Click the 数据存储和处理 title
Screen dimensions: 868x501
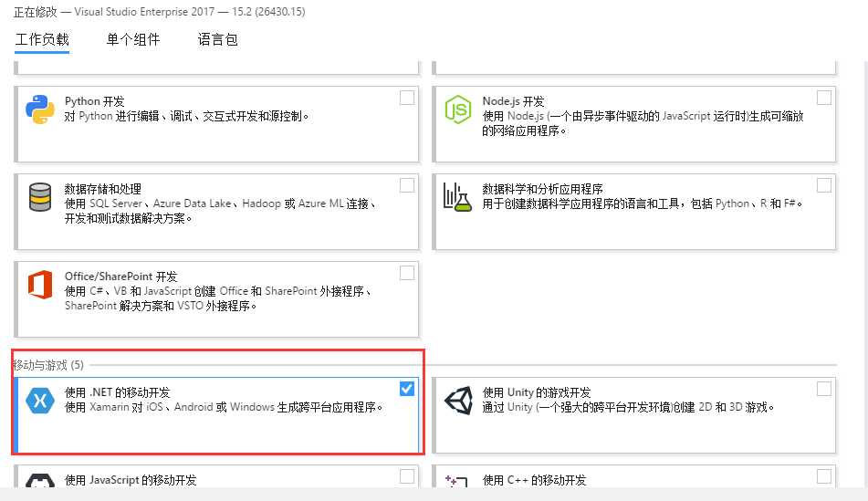point(103,189)
